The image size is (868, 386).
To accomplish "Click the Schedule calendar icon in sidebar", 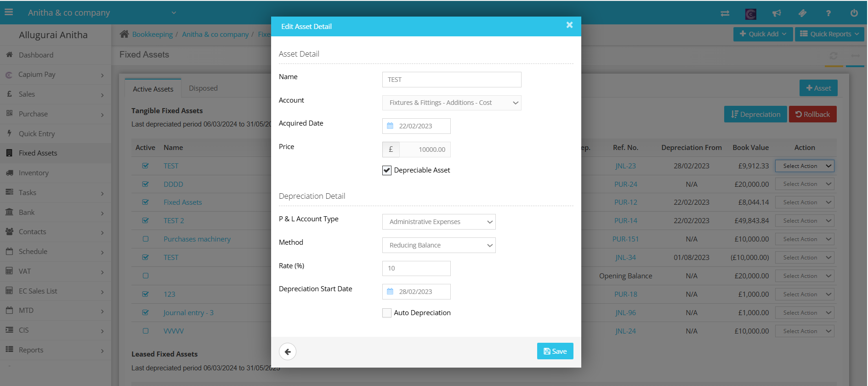I will [9, 252].
